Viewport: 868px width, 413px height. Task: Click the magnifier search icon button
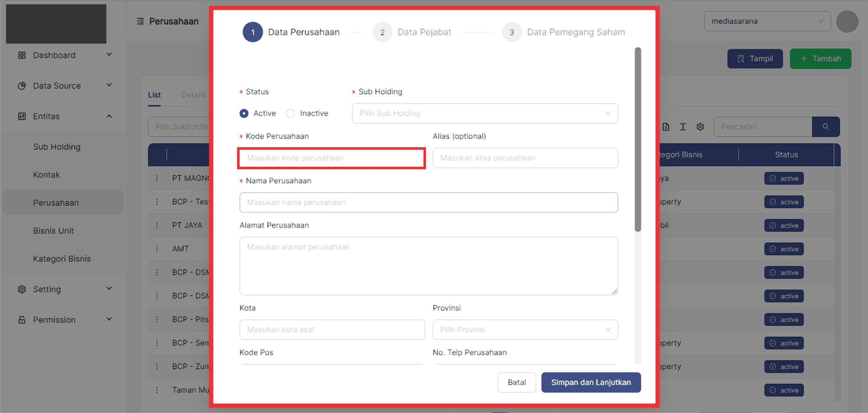825,127
